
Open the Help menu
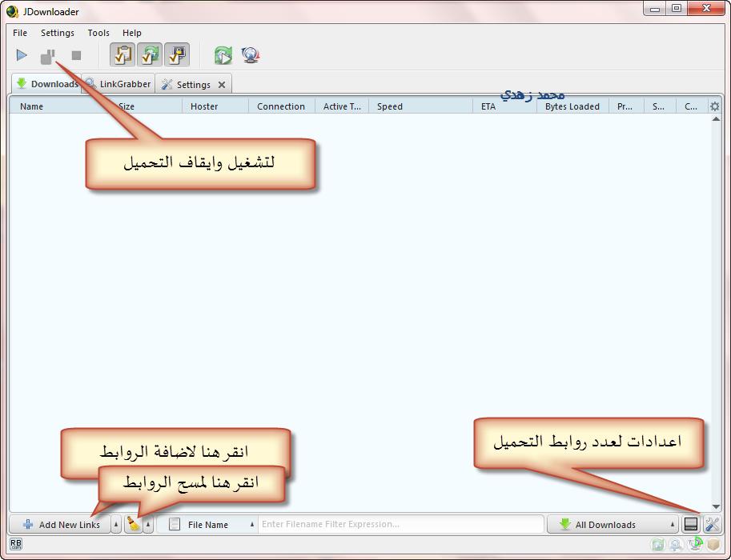(132, 33)
